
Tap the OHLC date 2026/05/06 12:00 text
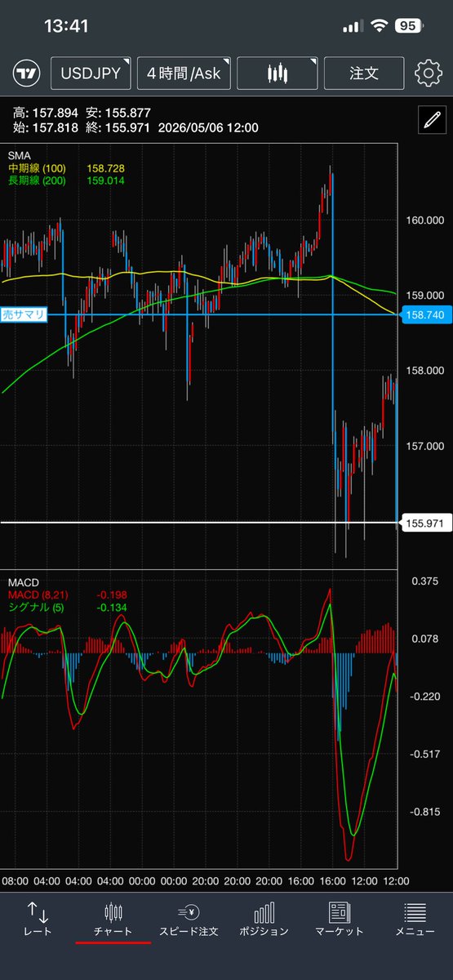pos(210,127)
